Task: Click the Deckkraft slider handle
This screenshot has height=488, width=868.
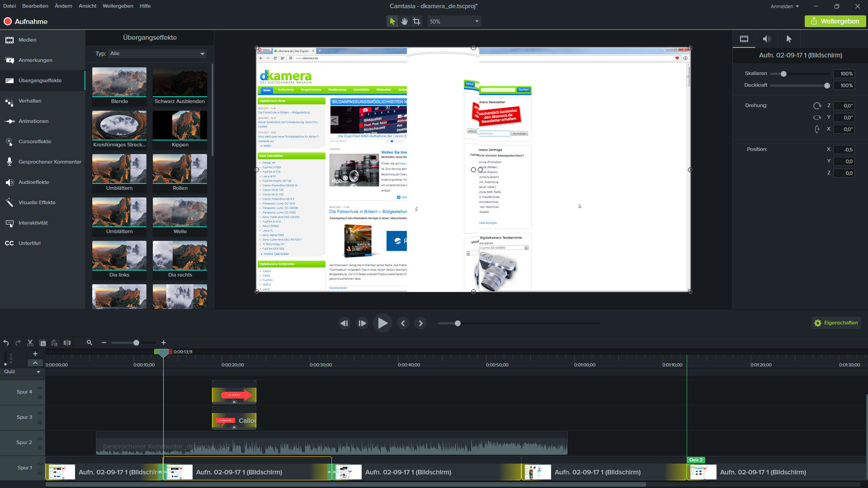Action: (827, 85)
